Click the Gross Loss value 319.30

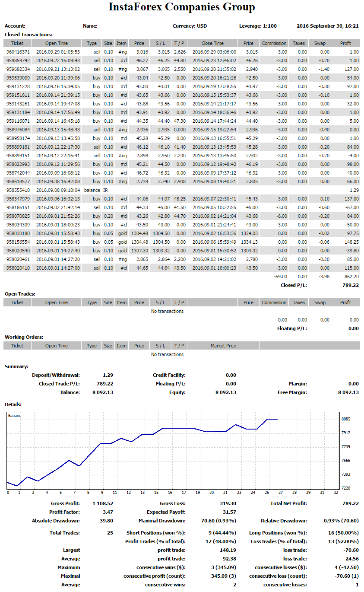228,503
